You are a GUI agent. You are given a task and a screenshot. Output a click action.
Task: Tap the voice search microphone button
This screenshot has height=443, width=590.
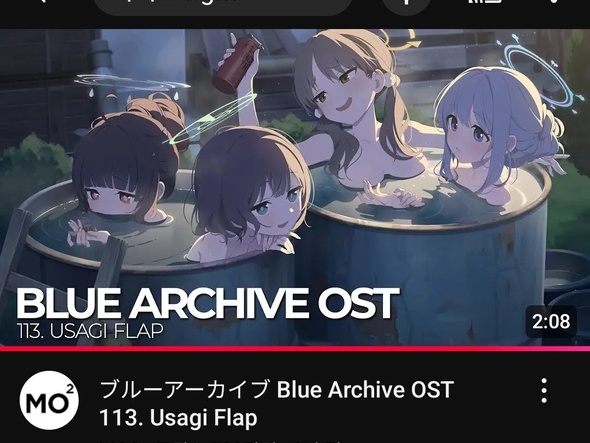tap(406, 5)
